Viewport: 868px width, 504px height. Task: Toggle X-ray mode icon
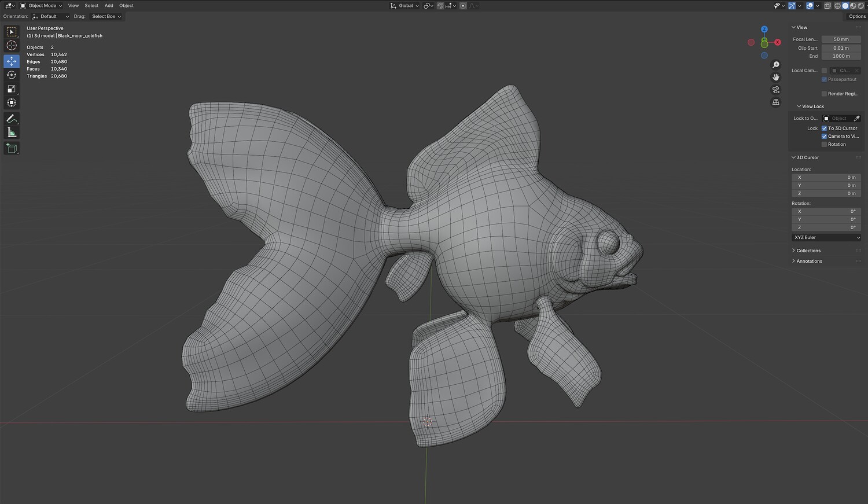827,6
